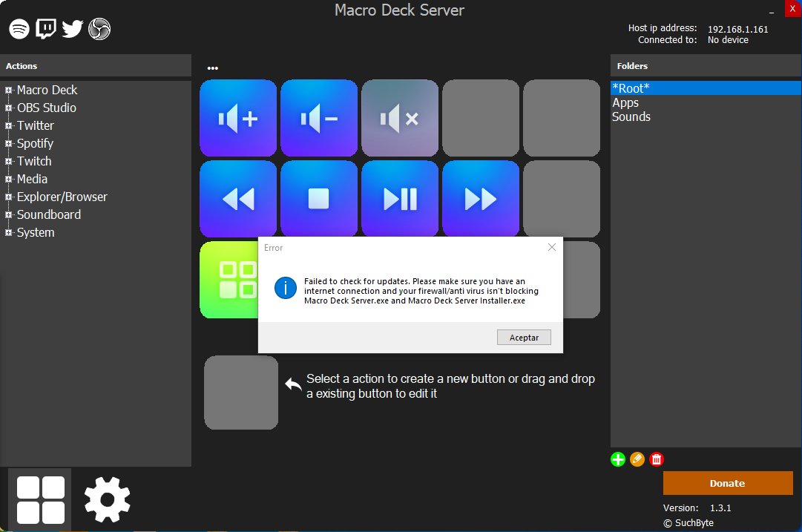Click the OBS Studio icon in header
Screen dimensions: 802x532
99,29
